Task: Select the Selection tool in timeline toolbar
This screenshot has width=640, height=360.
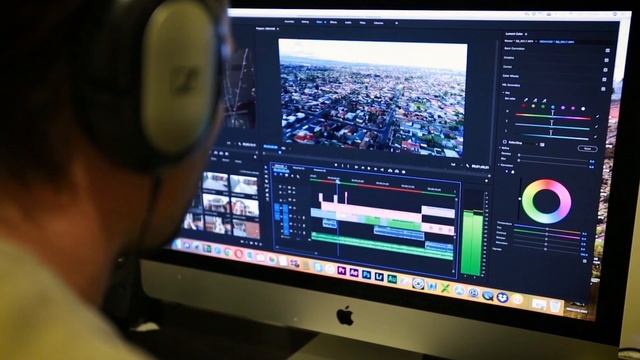Action: point(267,168)
